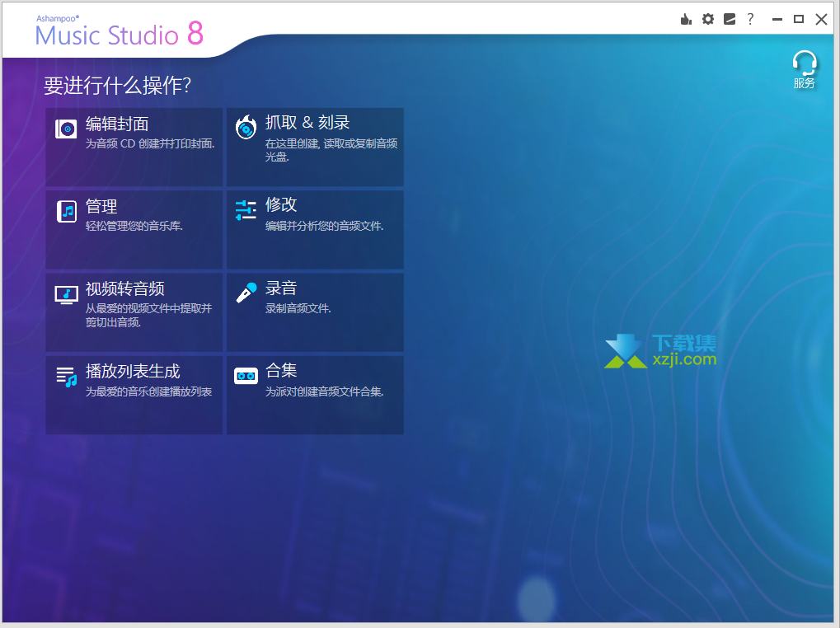Click the text 为最爱的音乐创建播放列表

(x=149, y=391)
